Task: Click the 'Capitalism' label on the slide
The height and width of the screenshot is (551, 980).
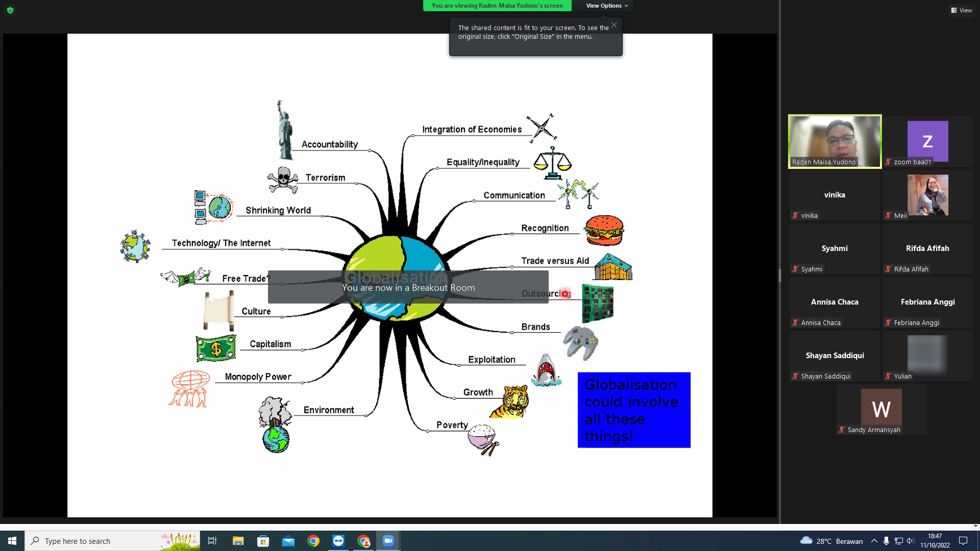Action: [271, 344]
